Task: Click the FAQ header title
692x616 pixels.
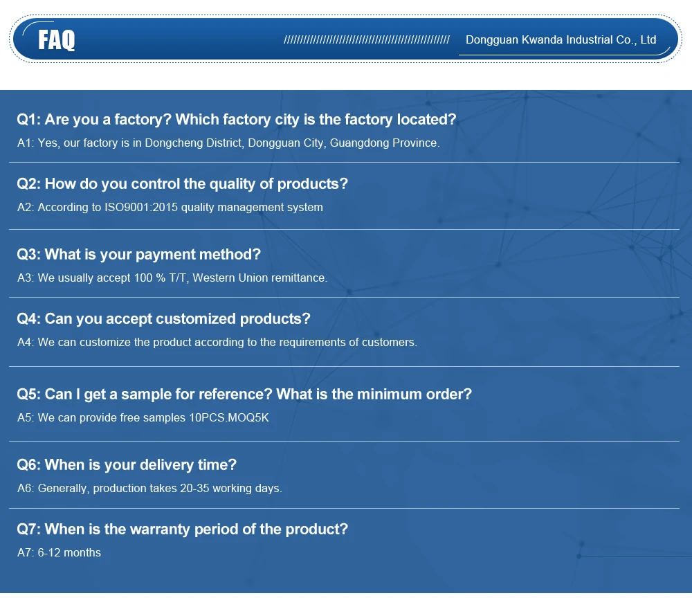Action: (57, 40)
